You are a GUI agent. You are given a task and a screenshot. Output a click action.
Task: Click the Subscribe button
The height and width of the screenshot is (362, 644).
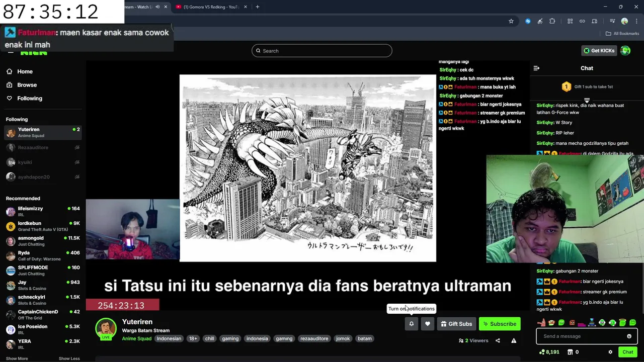(x=500, y=324)
